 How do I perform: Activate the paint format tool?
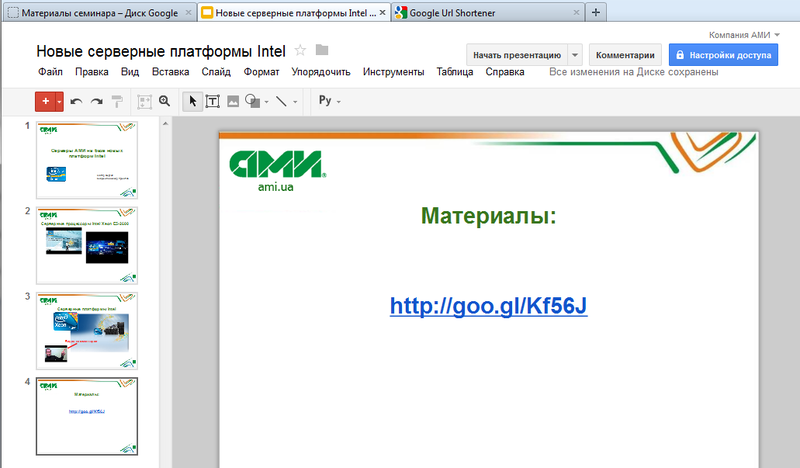[117, 102]
